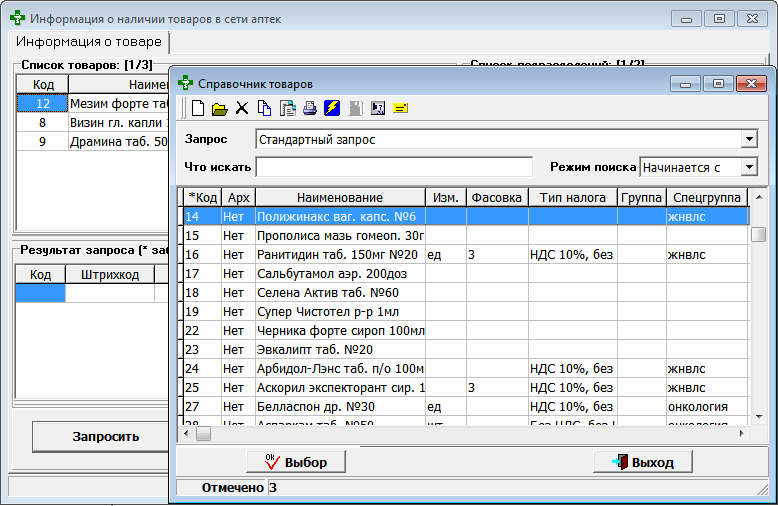Click the Тип налога column header
The image size is (778, 506).
[x=571, y=198]
